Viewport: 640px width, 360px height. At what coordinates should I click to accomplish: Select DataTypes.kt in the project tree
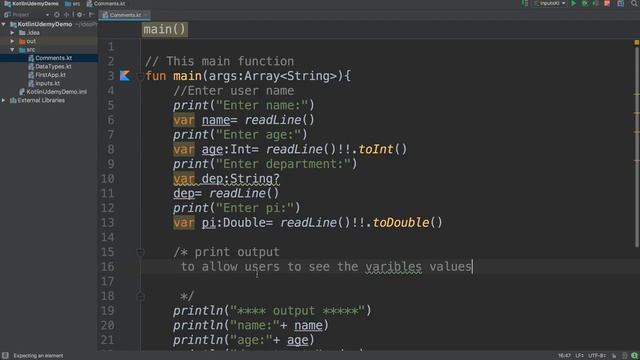53,67
